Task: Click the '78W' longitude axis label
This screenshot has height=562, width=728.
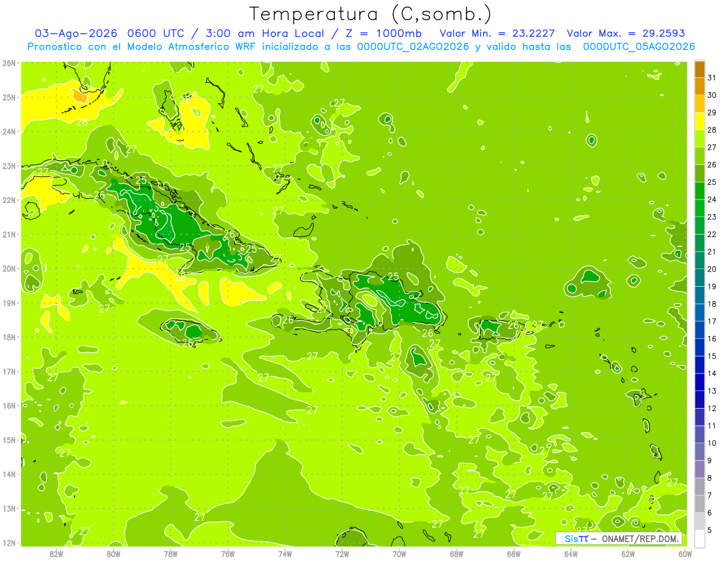Action: (170, 554)
